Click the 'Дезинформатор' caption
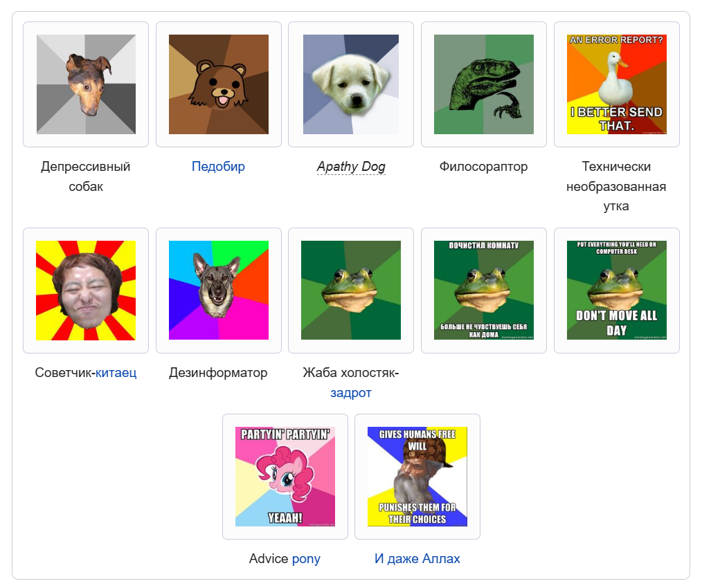This screenshot has width=702, height=588. coord(218,373)
